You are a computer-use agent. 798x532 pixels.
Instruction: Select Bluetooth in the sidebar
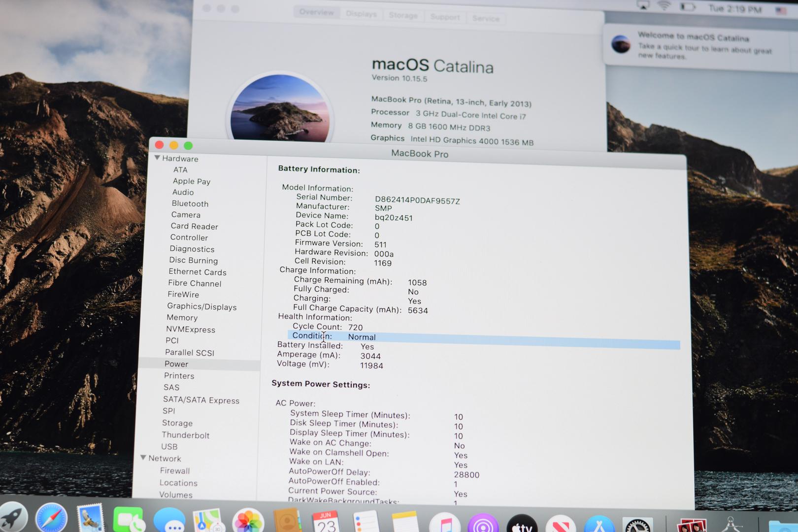tap(190, 203)
